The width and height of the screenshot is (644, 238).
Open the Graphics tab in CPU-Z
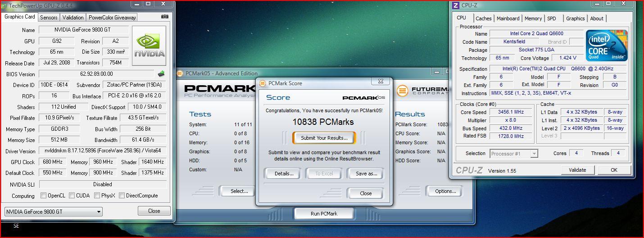point(576,18)
